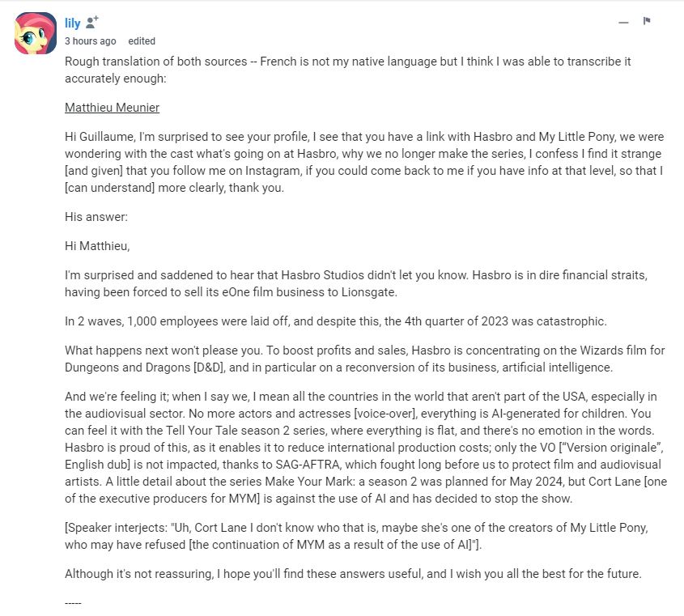Open the profile of username lily
This screenshot has height=616, width=684.
[x=72, y=23]
